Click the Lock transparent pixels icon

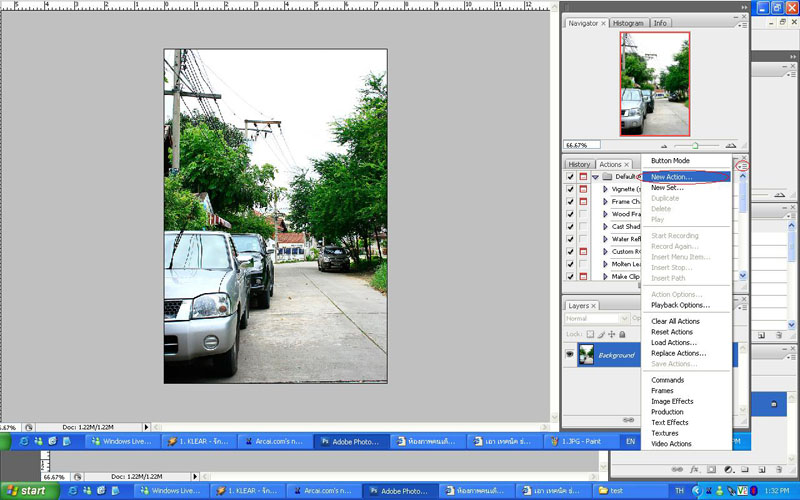coord(590,334)
